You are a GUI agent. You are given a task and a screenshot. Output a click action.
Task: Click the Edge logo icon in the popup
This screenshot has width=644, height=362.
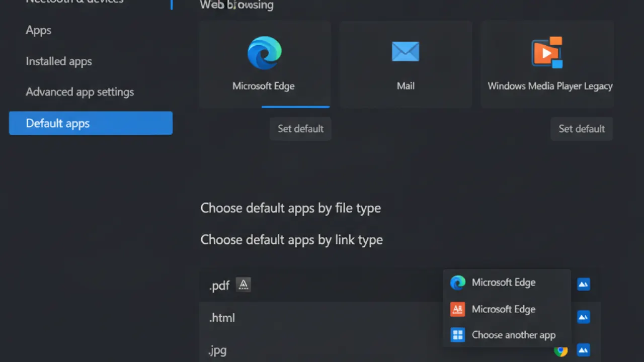coord(458,283)
